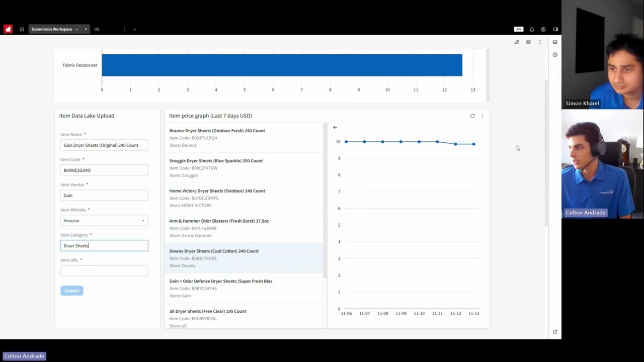Click the 11-13 data point on chart
Image resolution: width=644 pixels, height=362 pixels.
point(473,144)
